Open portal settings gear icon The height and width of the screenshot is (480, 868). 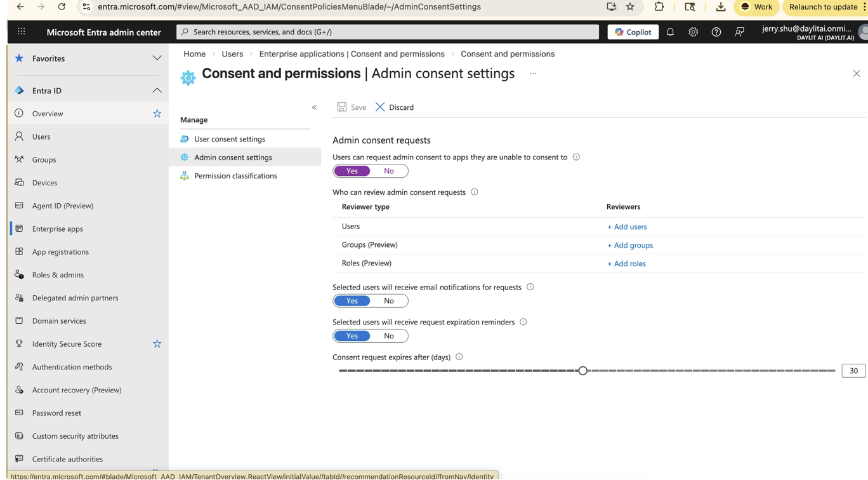(693, 32)
